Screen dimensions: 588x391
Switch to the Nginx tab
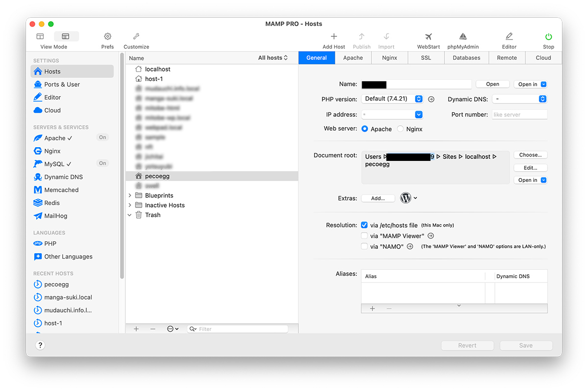[x=390, y=58]
